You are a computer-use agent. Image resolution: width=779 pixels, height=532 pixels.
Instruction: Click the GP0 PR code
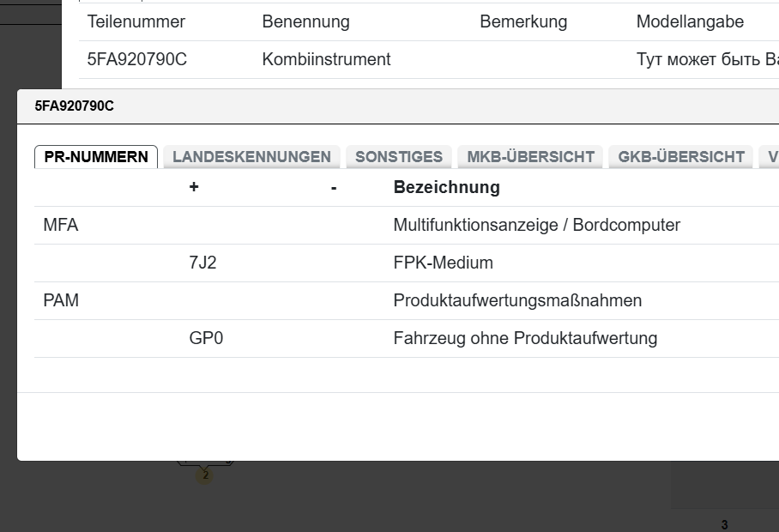pos(206,339)
